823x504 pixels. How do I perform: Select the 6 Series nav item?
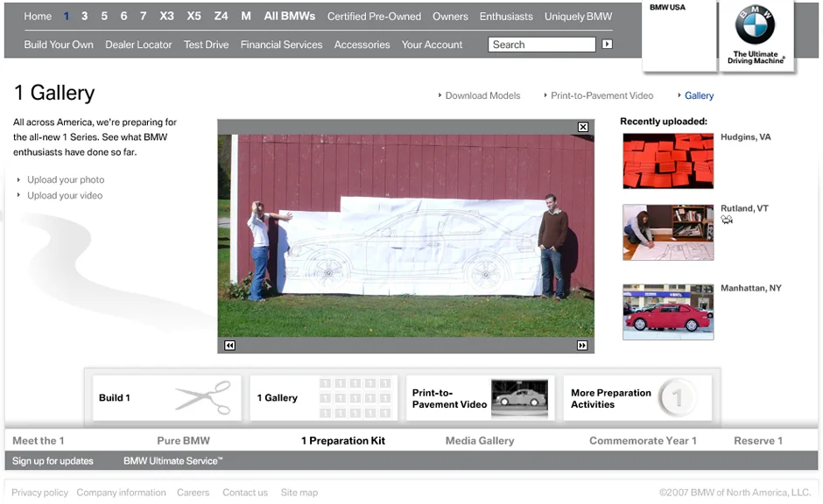click(x=123, y=17)
